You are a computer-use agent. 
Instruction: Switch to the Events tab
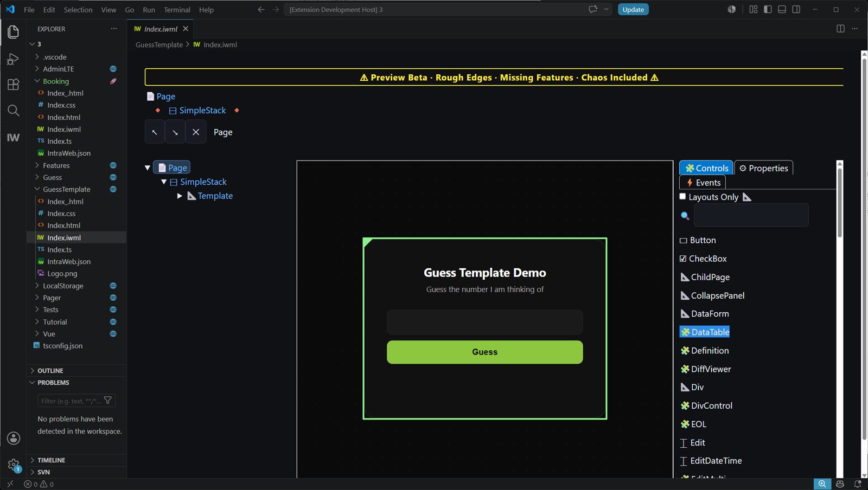[703, 183]
